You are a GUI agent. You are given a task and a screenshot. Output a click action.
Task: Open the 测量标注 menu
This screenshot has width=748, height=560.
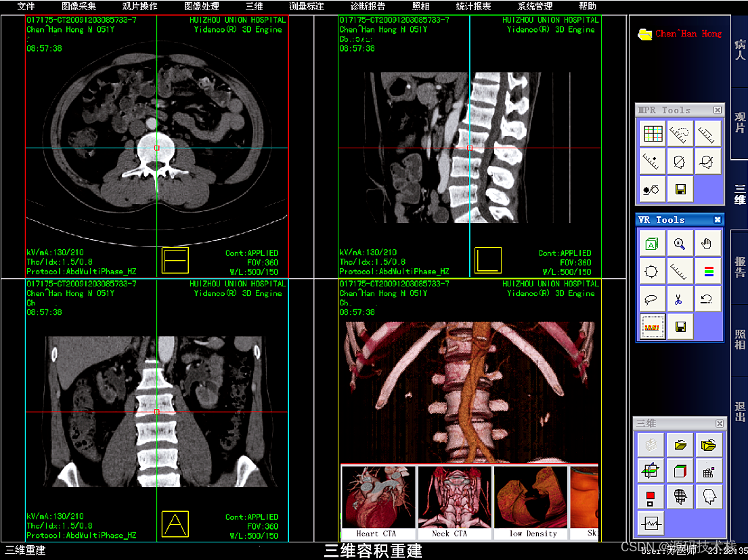306,6
